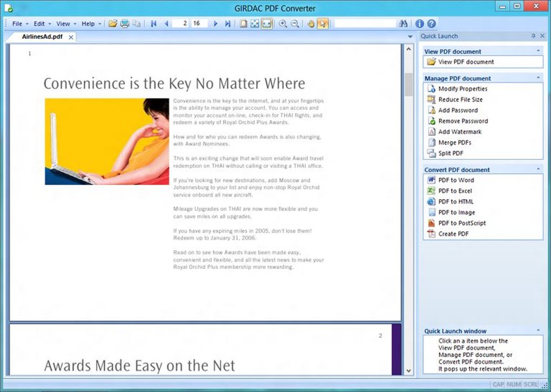
Task: Select the fit page view icon
Action: pos(255,24)
